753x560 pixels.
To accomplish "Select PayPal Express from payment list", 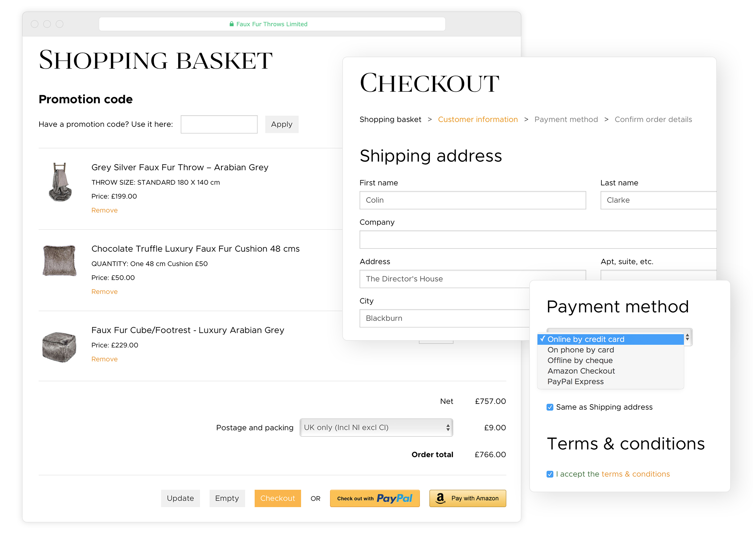I will pyautogui.click(x=575, y=381).
